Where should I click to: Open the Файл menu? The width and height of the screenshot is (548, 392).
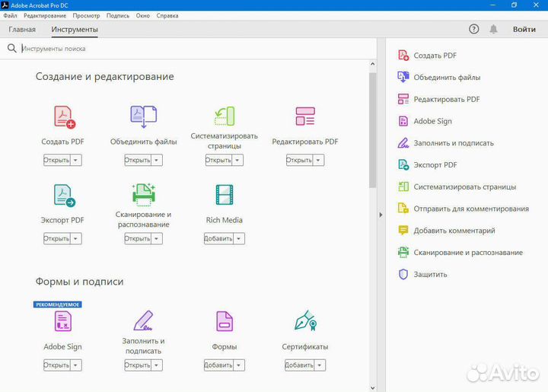pyautogui.click(x=10, y=16)
